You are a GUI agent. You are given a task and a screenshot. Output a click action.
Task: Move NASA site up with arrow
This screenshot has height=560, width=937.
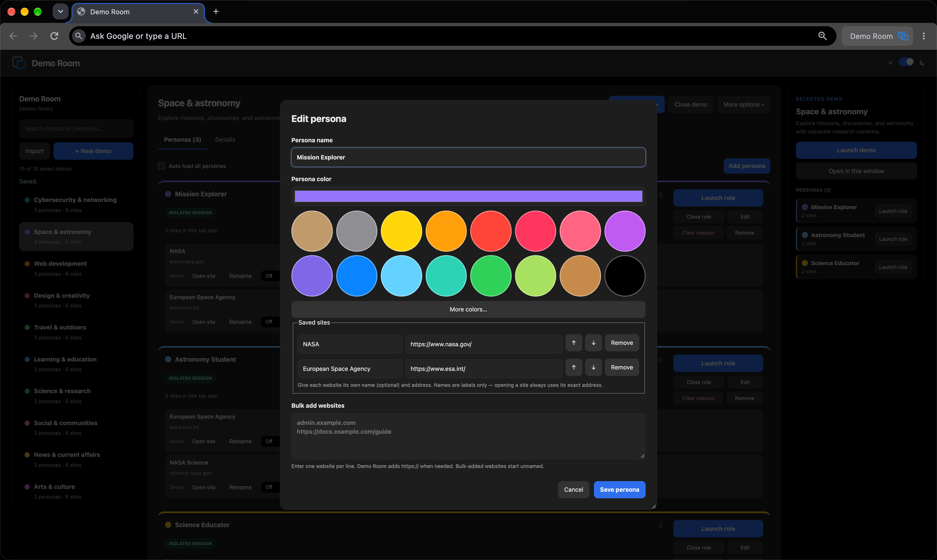pyautogui.click(x=573, y=343)
